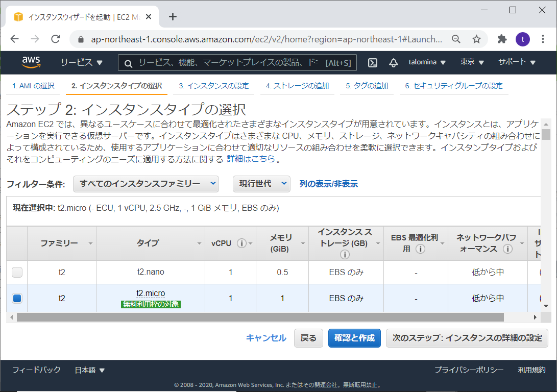This screenshot has width=557, height=392.
Task: Open the Type column sort arrow
Action: (199, 243)
